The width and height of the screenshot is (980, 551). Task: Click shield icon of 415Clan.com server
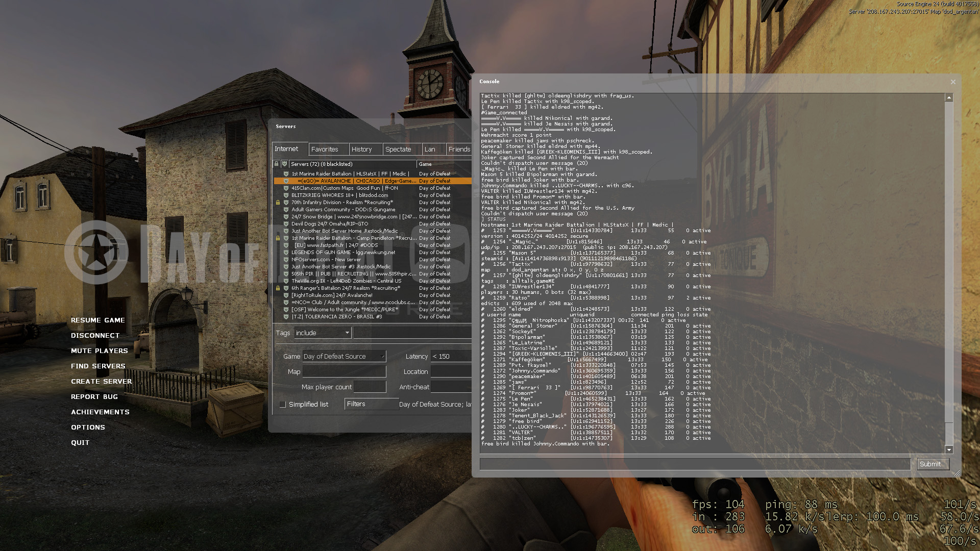click(x=286, y=188)
